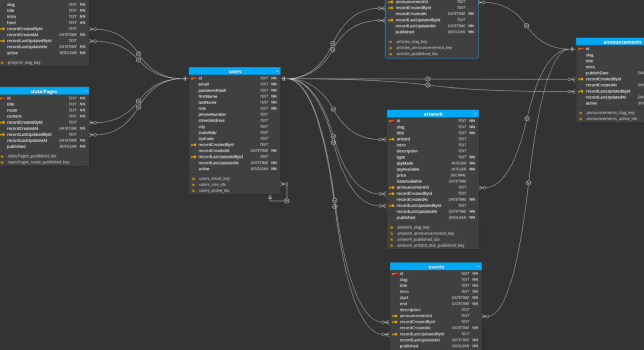Viewport: 644px width, 350px height.
Task: Click the staticPages_published_idx index icon
Action: point(2,156)
